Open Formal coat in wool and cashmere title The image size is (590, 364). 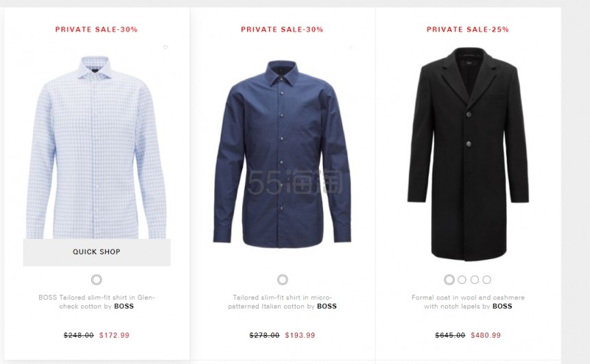(x=468, y=302)
